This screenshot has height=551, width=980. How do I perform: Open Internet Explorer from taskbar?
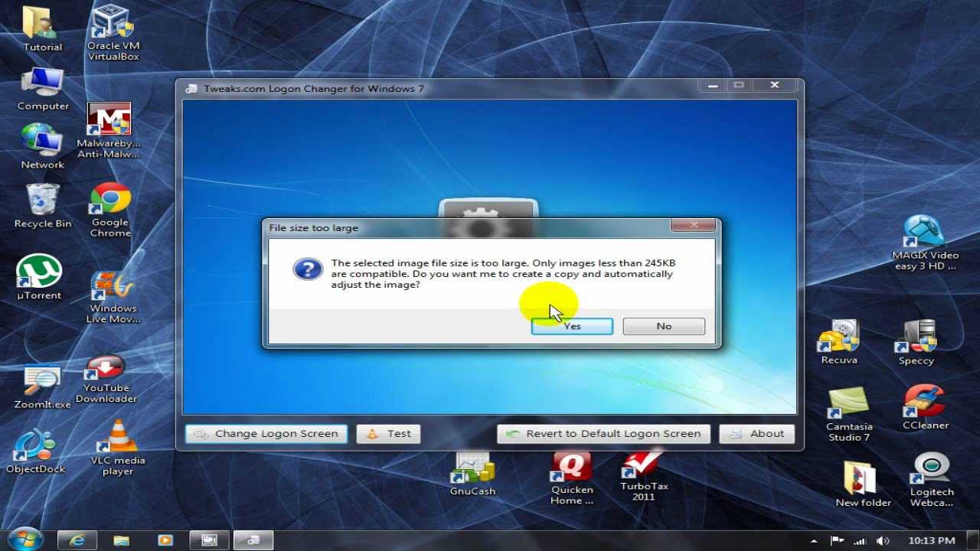tap(77, 540)
